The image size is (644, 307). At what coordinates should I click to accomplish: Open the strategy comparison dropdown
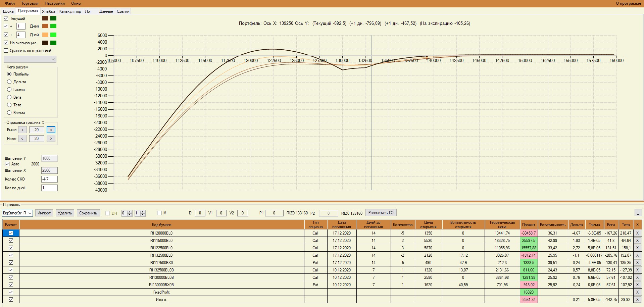[x=30, y=59]
